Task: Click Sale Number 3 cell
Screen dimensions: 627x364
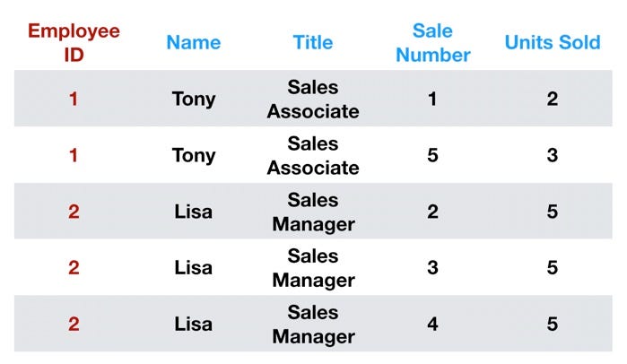Action: click(x=432, y=268)
